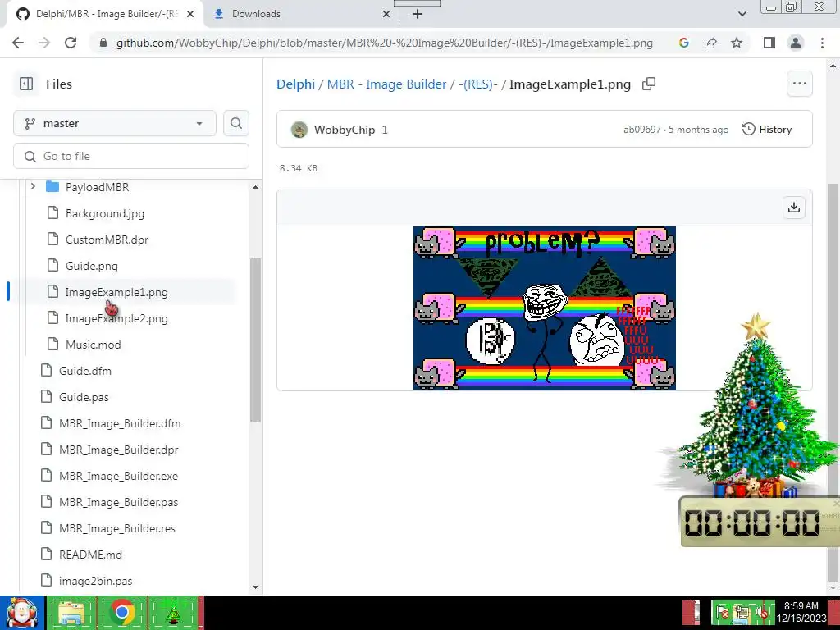Reload the page with the refresh icon
Viewport: 840px width, 630px height.
pos(71,43)
